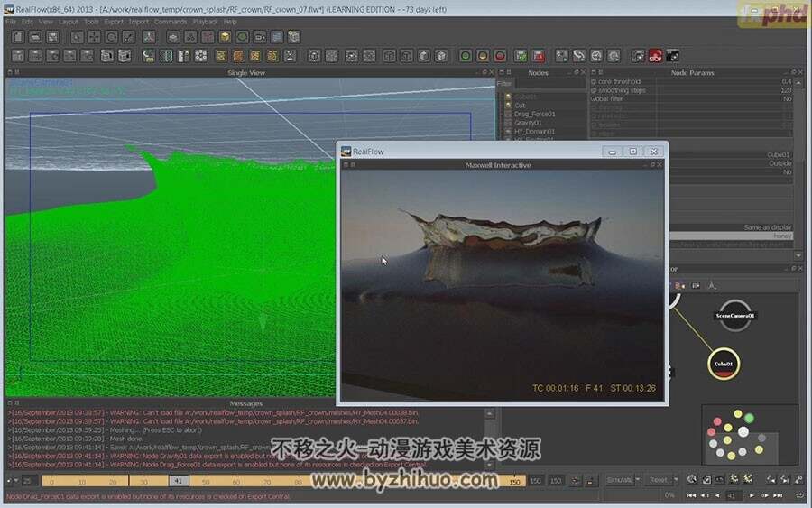Click the green circle emitter icon
Viewport: 812px width, 508px height.
465,56
